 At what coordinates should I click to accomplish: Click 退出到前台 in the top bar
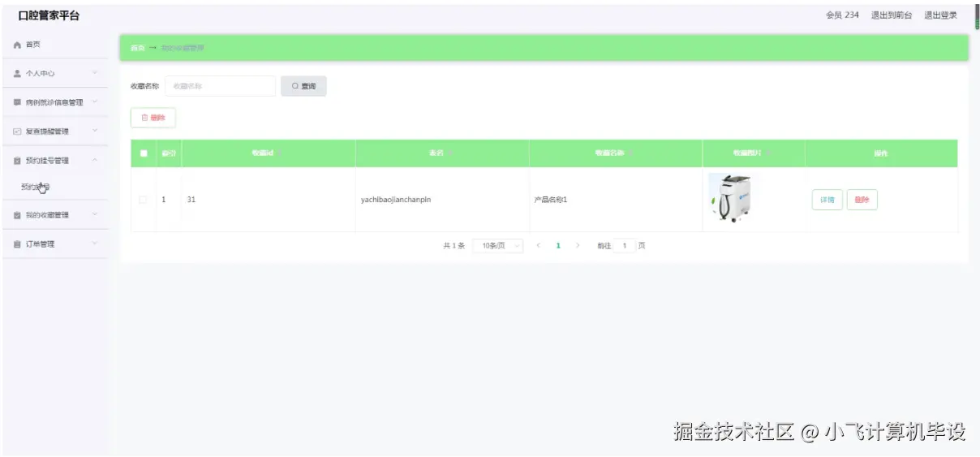[892, 15]
